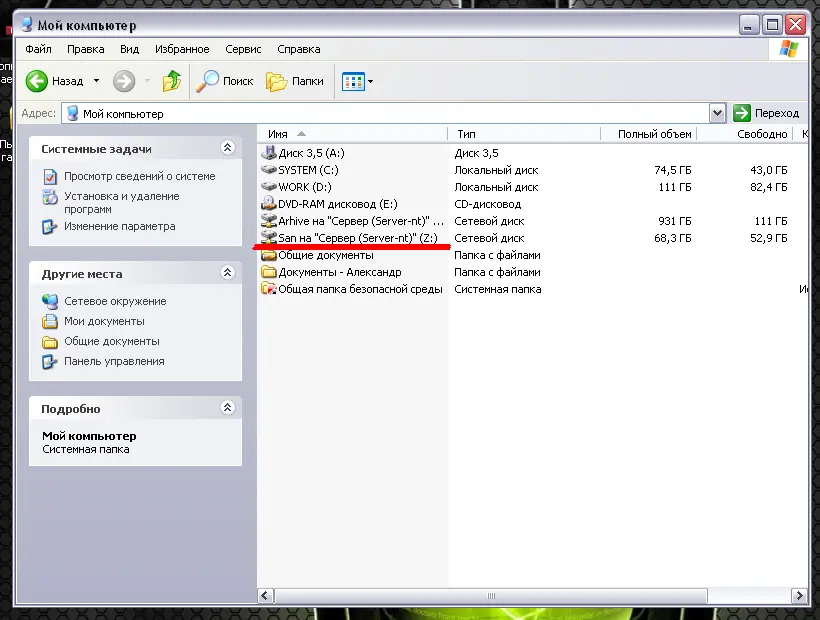Click the Мой компьютер address field
This screenshot has height=620, width=820.
pos(385,113)
